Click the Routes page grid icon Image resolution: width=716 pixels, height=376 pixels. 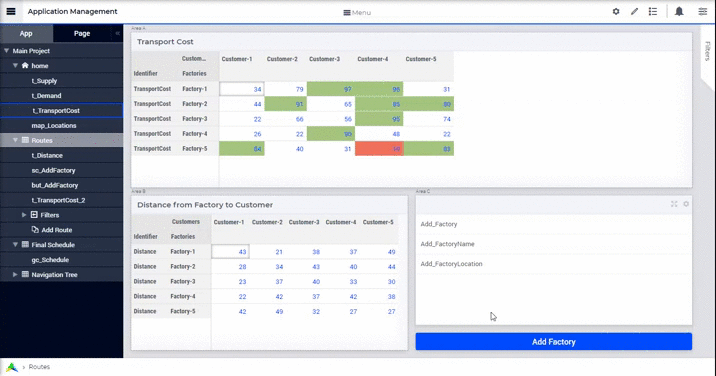click(25, 140)
